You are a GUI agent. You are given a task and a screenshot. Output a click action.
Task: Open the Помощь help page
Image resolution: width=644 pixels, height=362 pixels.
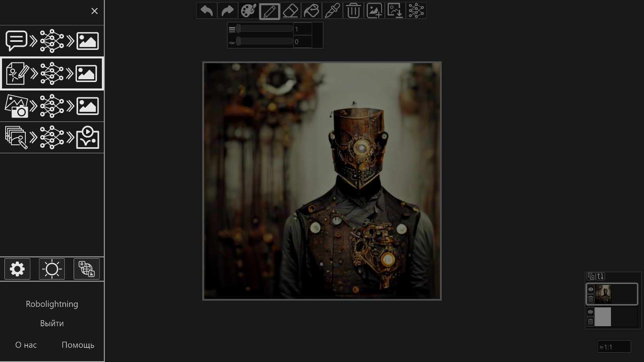[x=78, y=345]
